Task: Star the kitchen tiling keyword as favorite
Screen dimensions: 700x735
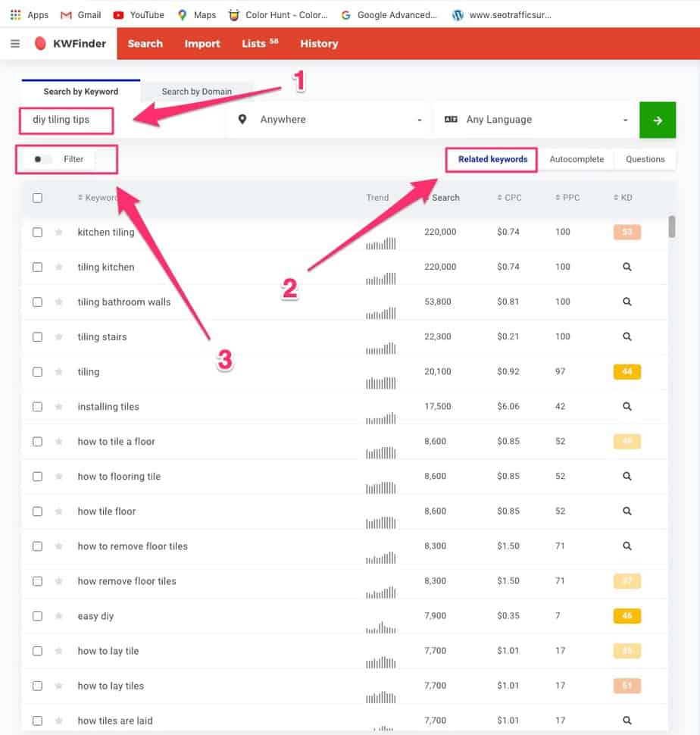Action: click(58, 232)
